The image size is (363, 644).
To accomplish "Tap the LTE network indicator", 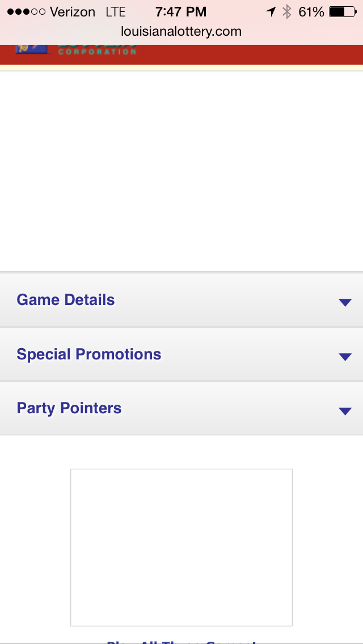I will pyautogui.click(x=115, y=11).
